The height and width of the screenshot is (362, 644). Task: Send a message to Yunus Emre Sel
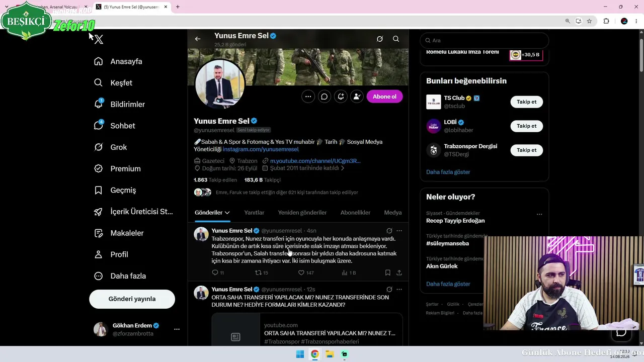325,97
